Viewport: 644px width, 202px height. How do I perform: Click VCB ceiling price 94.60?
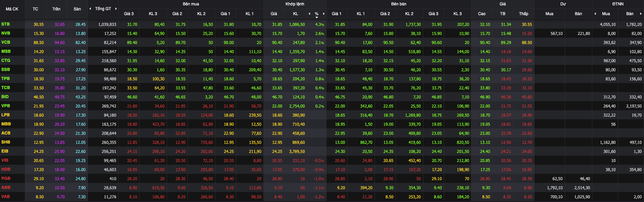pos(60,43)
